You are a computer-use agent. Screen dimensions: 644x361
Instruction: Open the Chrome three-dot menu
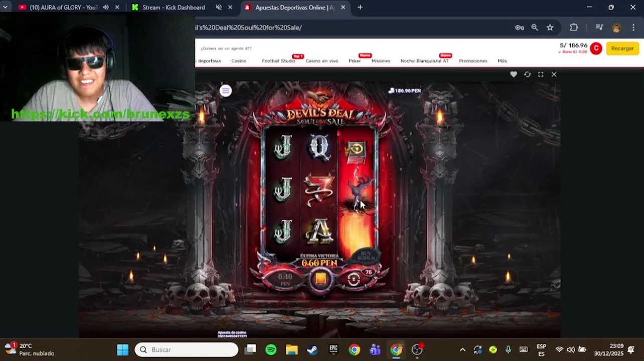click(633, 28)
